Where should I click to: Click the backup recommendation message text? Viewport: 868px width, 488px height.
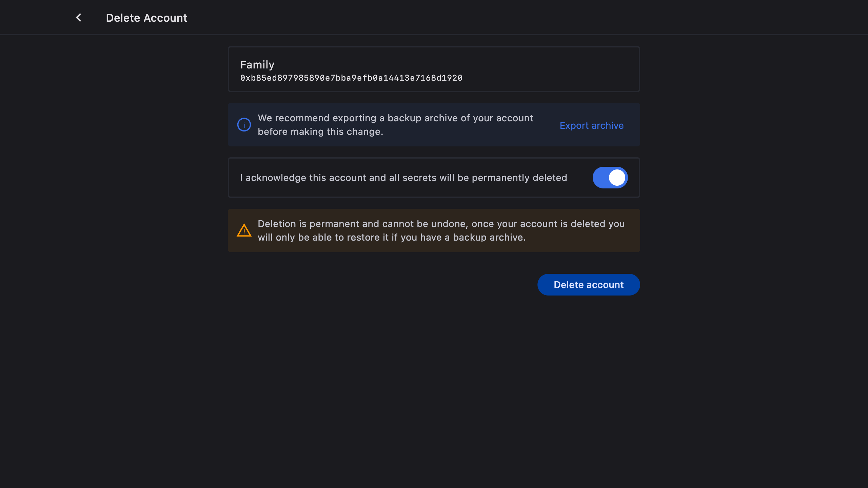coord(395,118)
